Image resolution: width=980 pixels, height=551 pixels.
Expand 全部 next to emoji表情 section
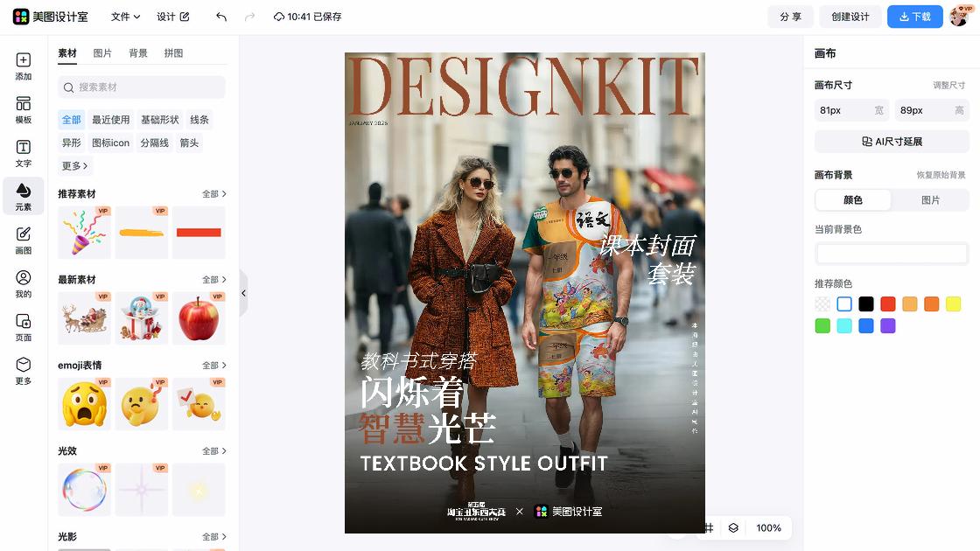[213, 365]
